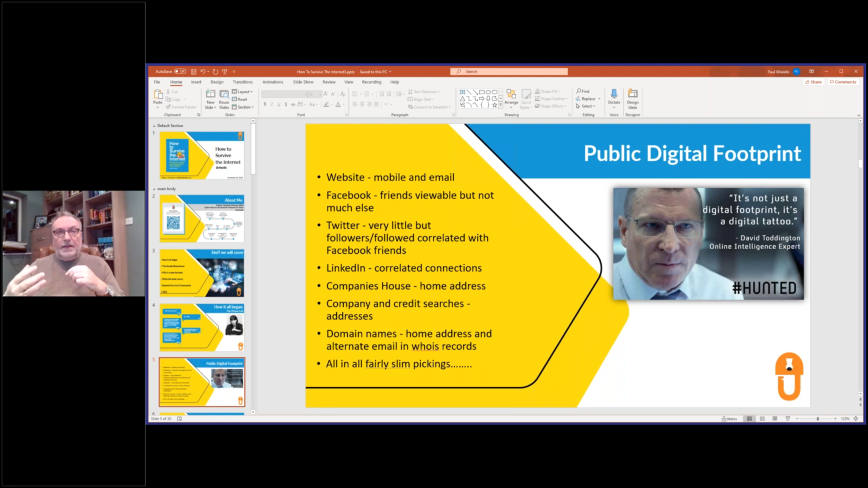Image resolution: width=868 pixels, height=488 pixels.
Task: Expand the shapes gallery More arrow
Action: click(500, 105)
